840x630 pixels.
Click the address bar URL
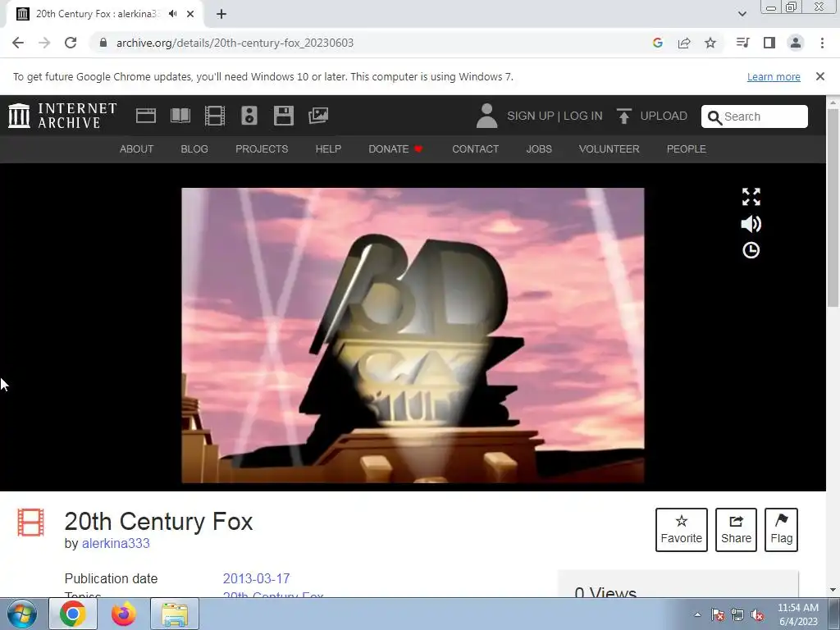point(235,43)
